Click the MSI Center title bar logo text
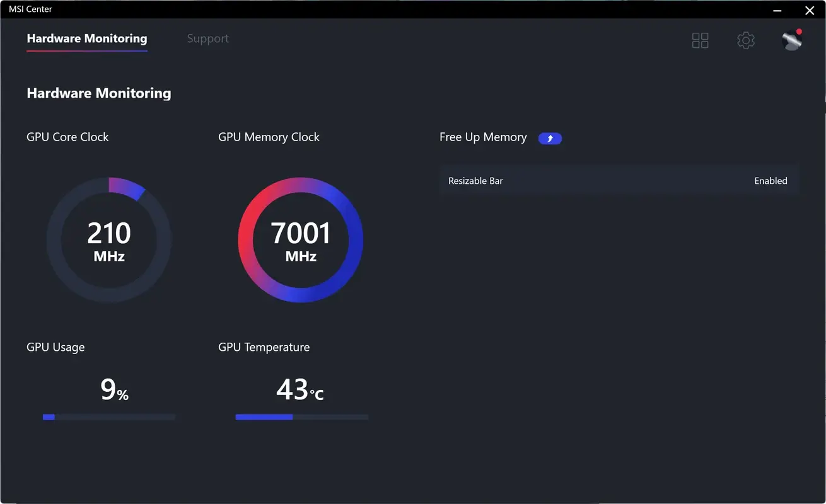Viewport: 826px width, 504px height. point(30,9)
